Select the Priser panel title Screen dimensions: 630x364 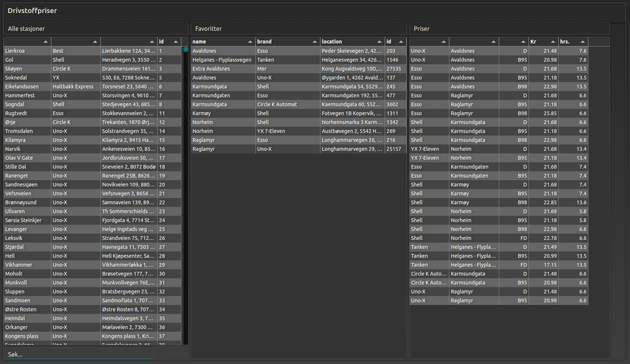[x=421, y=29]
